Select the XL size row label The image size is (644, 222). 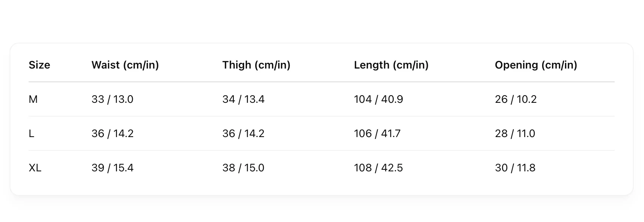[35, 168]
